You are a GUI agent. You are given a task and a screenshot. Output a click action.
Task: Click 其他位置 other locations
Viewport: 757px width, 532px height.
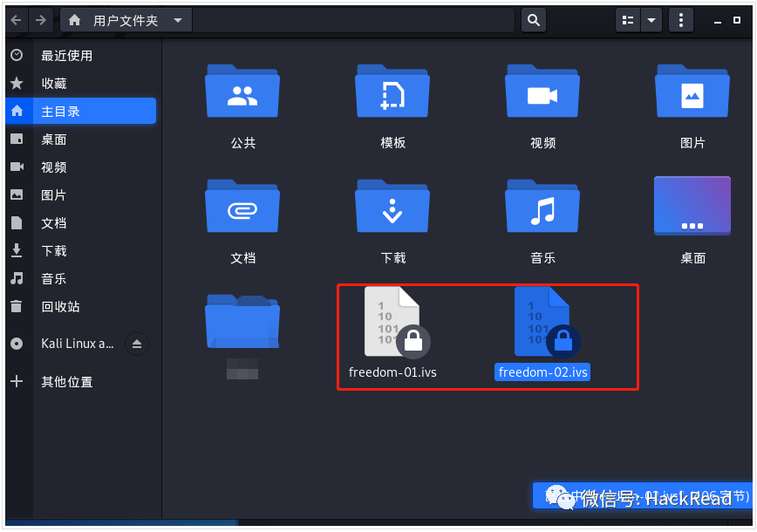(x=66, y=382)
